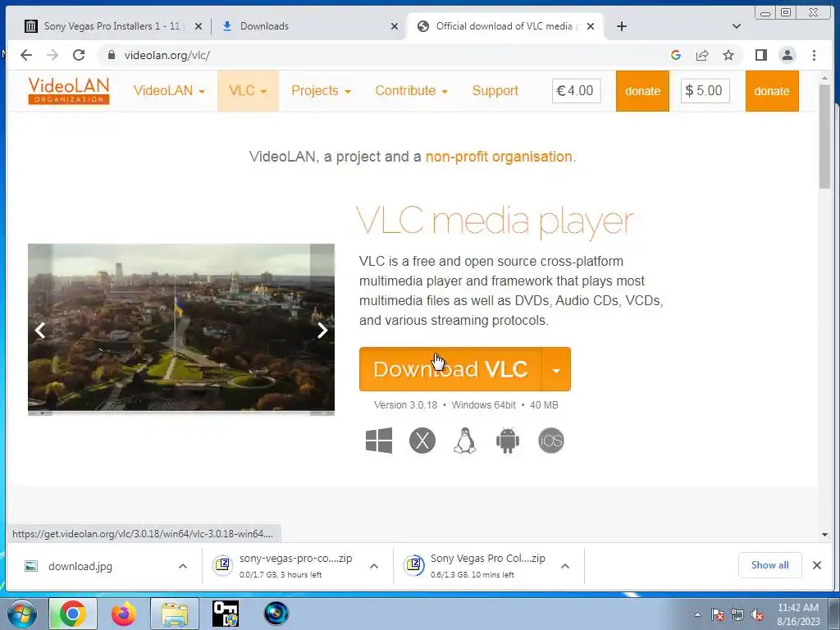Share this page icon
840x630 pixels.
click(702, 55)
